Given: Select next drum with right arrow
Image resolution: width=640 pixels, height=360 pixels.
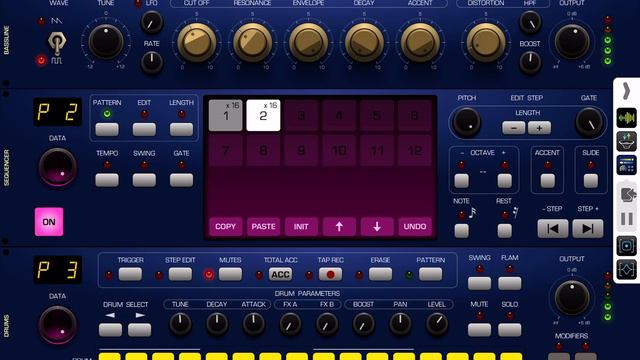Looking at the screenshot, I should 140,330.
